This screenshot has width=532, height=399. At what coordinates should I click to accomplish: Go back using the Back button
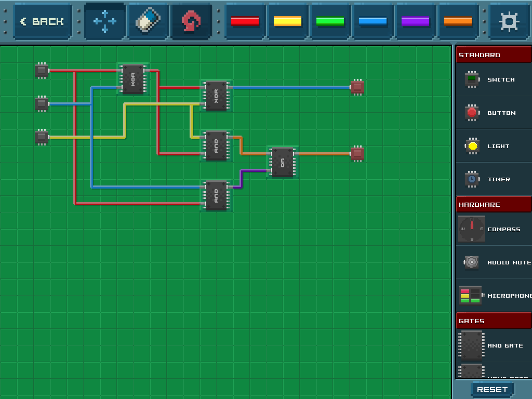click(43, 22)
